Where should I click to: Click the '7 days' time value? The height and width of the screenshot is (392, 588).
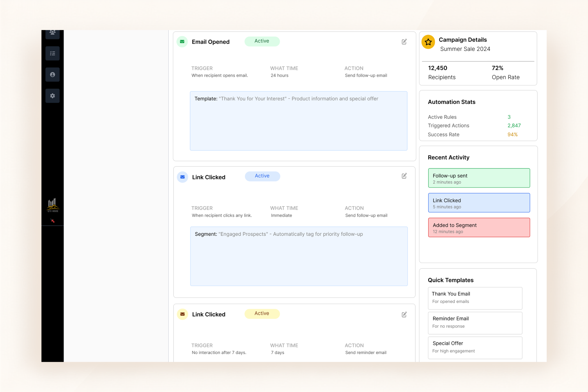277,352
